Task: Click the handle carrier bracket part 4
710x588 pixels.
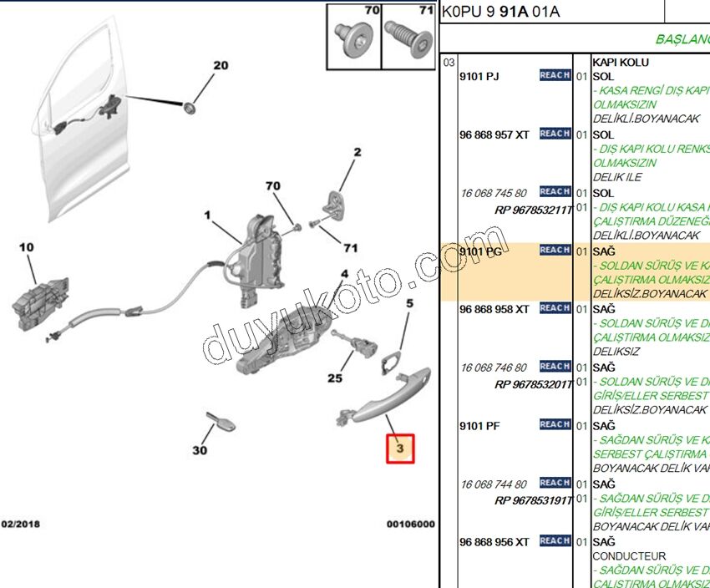Action: [284, 344]
